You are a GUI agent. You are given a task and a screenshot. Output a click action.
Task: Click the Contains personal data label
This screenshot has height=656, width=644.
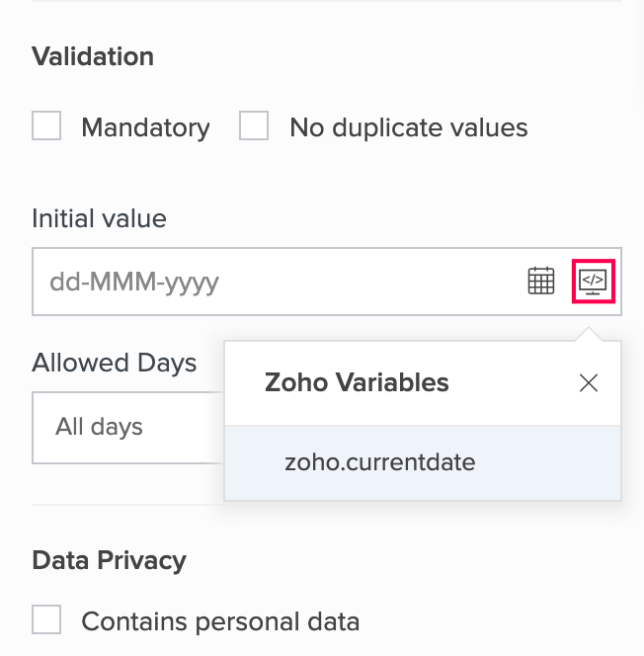(x=220, y=621)
